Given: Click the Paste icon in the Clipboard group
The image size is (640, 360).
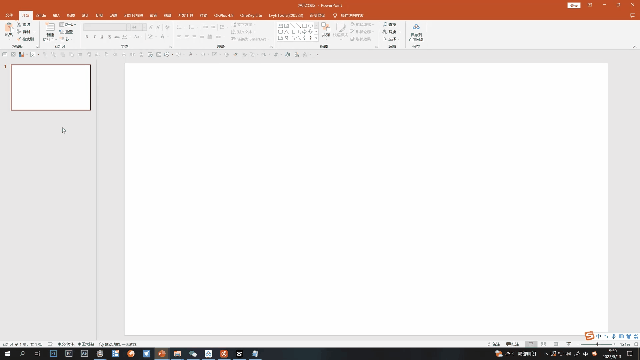Looking at the screenshot, I should [x=9, y=30].
